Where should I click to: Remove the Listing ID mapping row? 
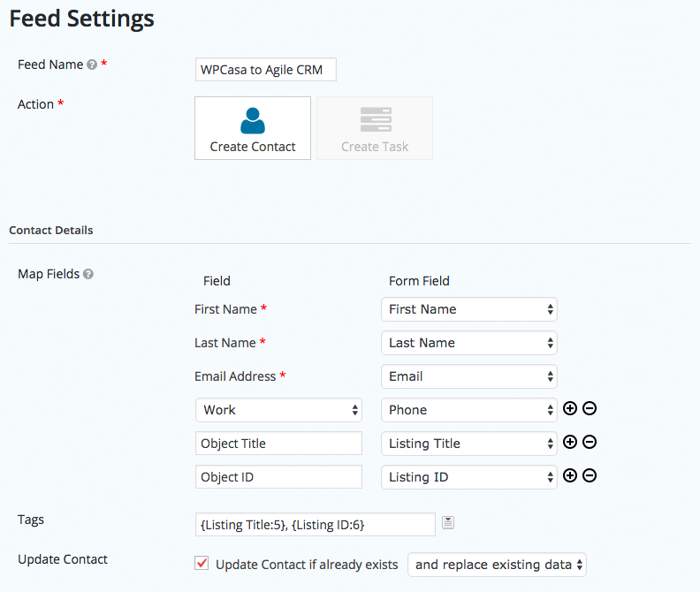(590, 475)
